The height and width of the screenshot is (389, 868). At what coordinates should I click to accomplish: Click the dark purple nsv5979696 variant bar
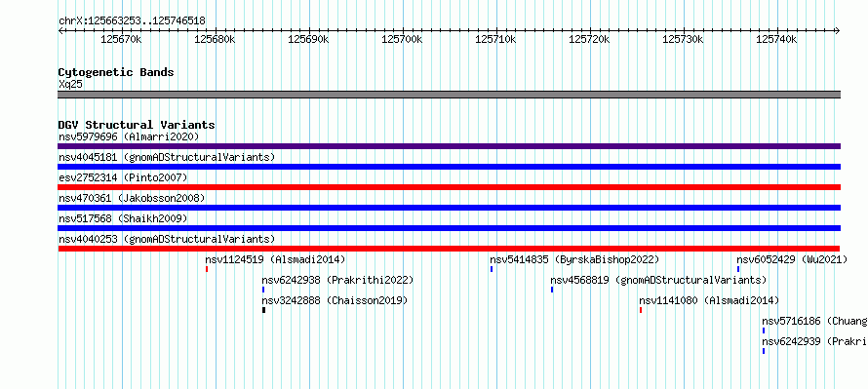pos(449,146)
